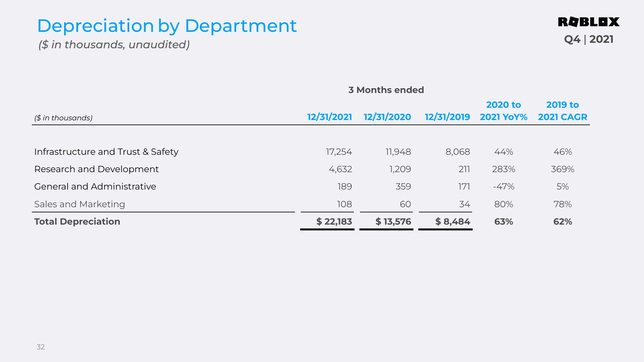
Task: Click the 189 value cell
Action: [x=345, y=187]
